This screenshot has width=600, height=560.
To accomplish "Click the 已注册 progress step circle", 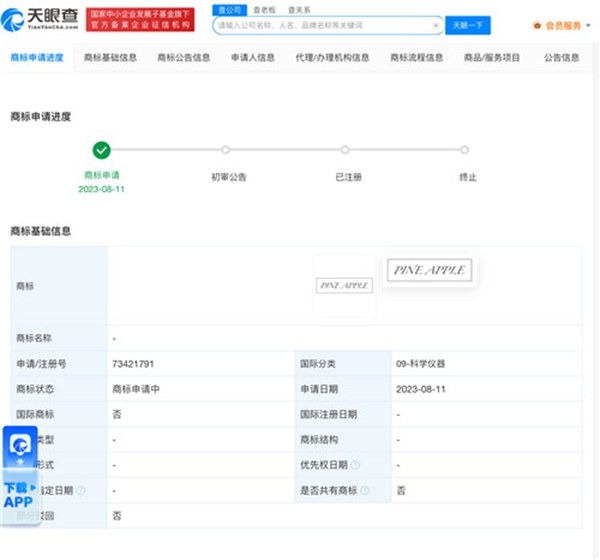I will [345, 150].
